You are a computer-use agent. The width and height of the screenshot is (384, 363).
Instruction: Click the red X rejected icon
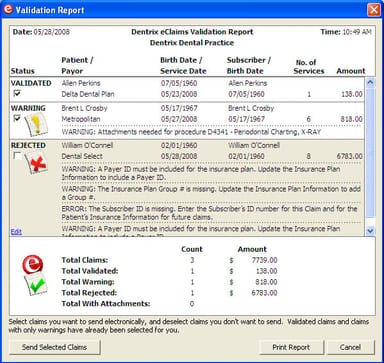36,162
